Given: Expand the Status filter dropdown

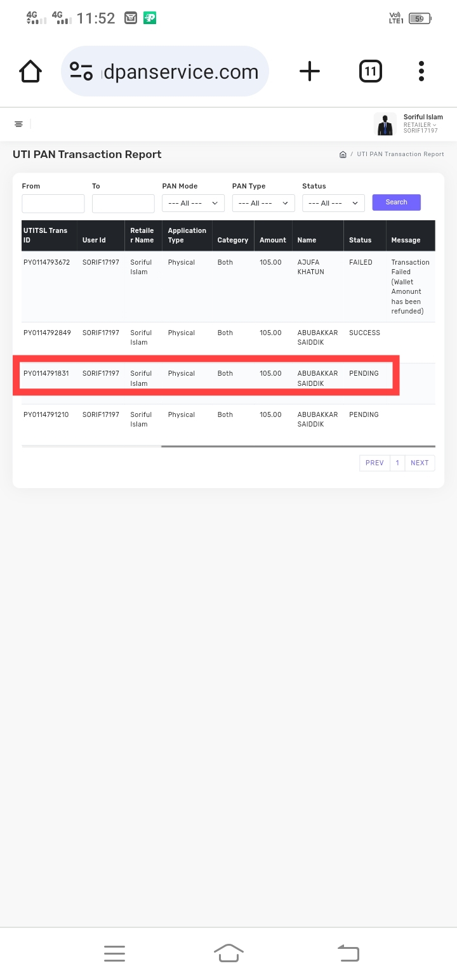Looking at the screenshot, I should 333,203.
